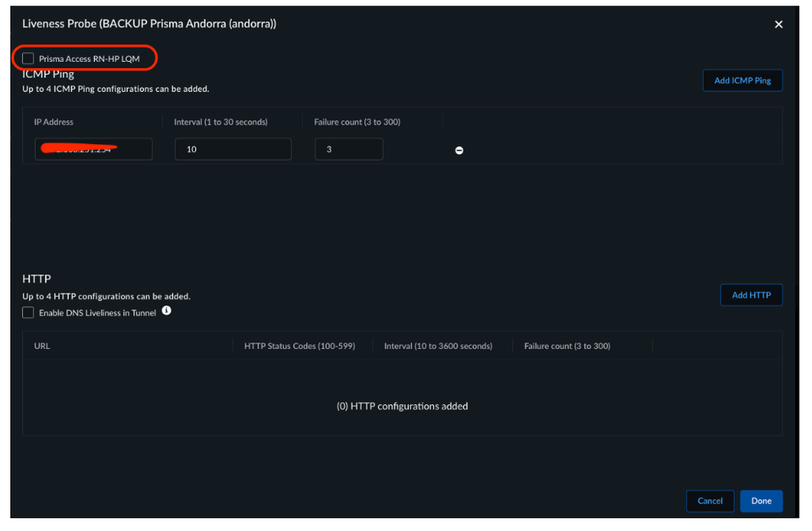
Task: Focus the ICMP IP Address input field
Action: click(x=93, y=149)
